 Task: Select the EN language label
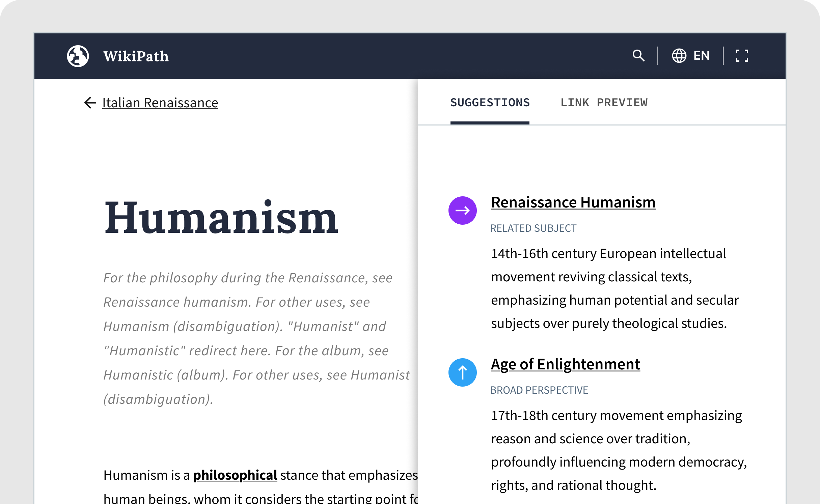[x=701, y=56]
